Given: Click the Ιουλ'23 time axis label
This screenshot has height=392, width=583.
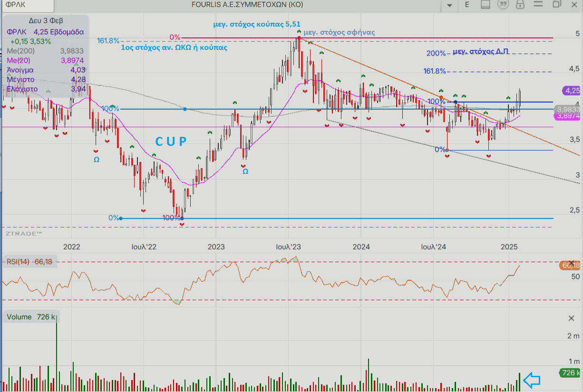Looking at the screenshot, I should click(288, 247).
